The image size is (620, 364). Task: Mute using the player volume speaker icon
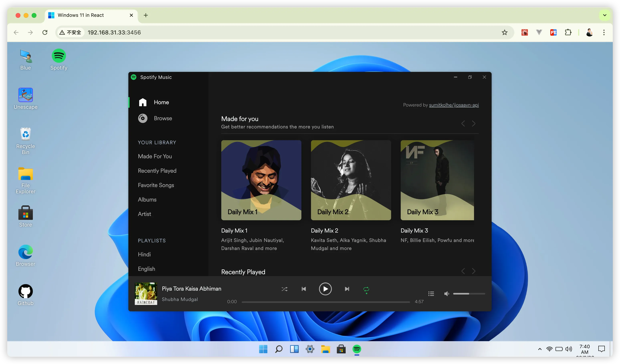click(x=447, y=294)
